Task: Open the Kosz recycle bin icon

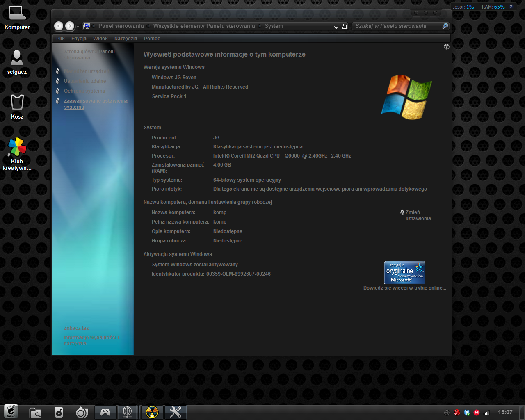Action: [17, 107]
